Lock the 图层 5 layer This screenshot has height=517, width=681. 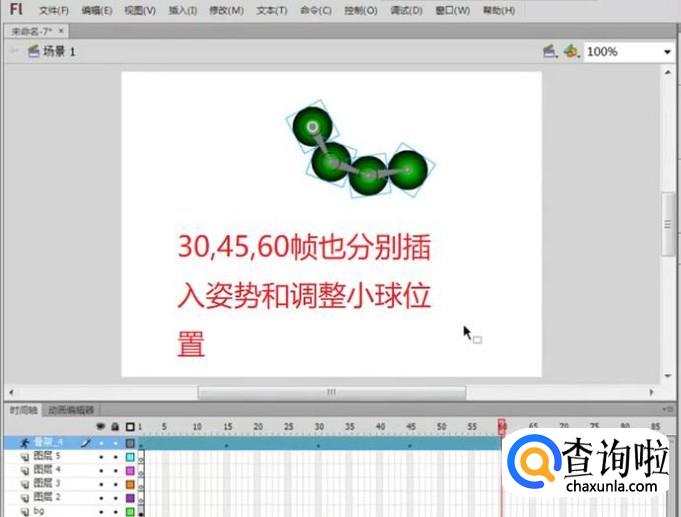[116, 457]
